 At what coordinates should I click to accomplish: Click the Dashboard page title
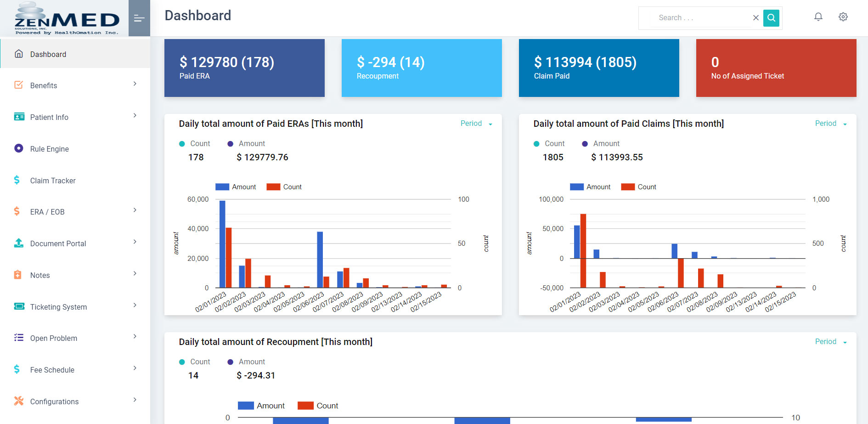(198, 16)
